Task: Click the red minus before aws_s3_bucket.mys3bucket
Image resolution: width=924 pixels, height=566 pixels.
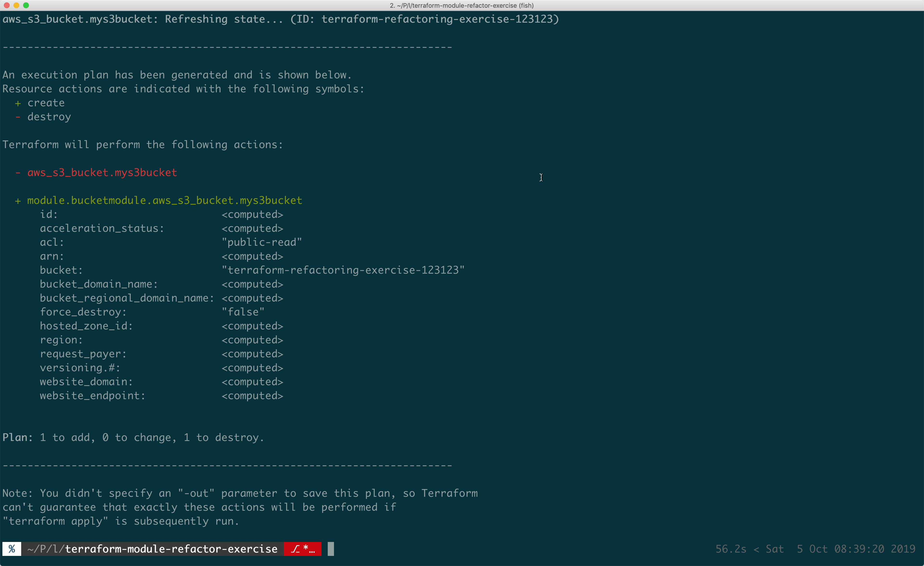Action: tap(18, 172)
